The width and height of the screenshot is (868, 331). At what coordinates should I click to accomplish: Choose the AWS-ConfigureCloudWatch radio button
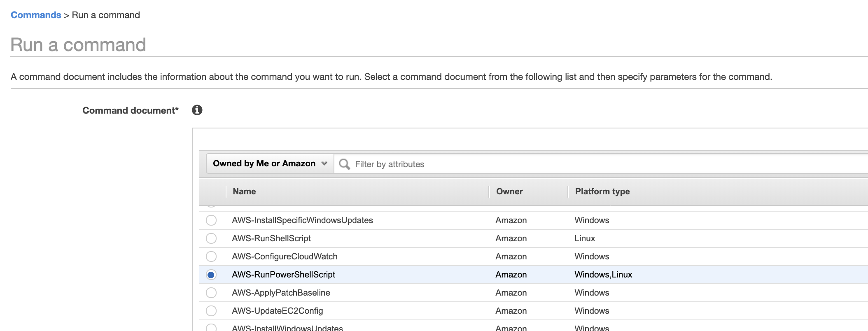(x=211, y=256)
